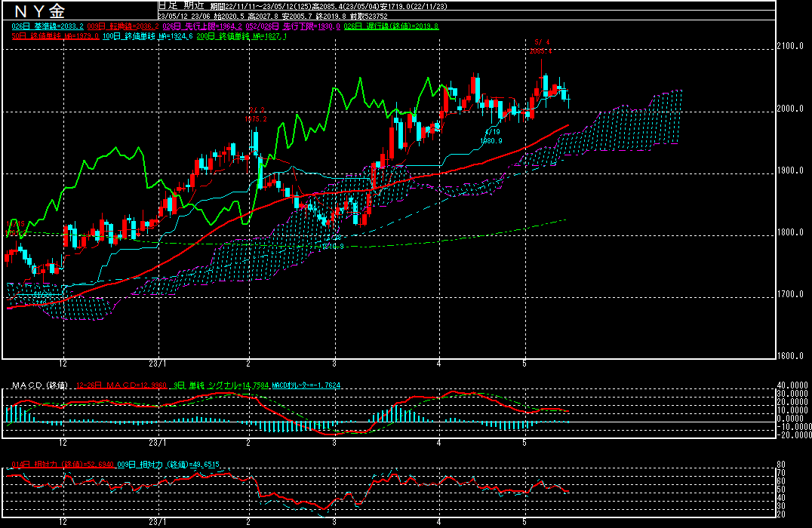Click the 12 month label under price chart

[63, 364]
